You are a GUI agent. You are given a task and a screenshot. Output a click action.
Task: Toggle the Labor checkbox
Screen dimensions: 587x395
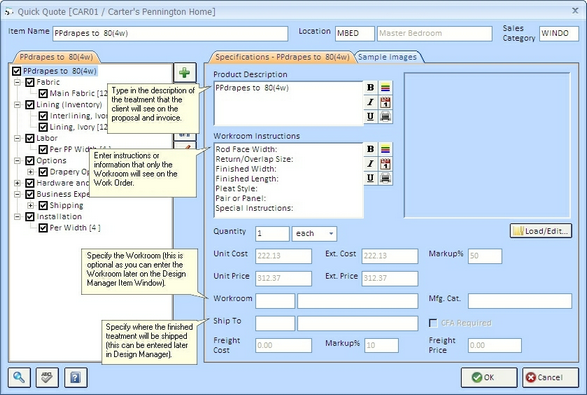[x=30, y=139]
